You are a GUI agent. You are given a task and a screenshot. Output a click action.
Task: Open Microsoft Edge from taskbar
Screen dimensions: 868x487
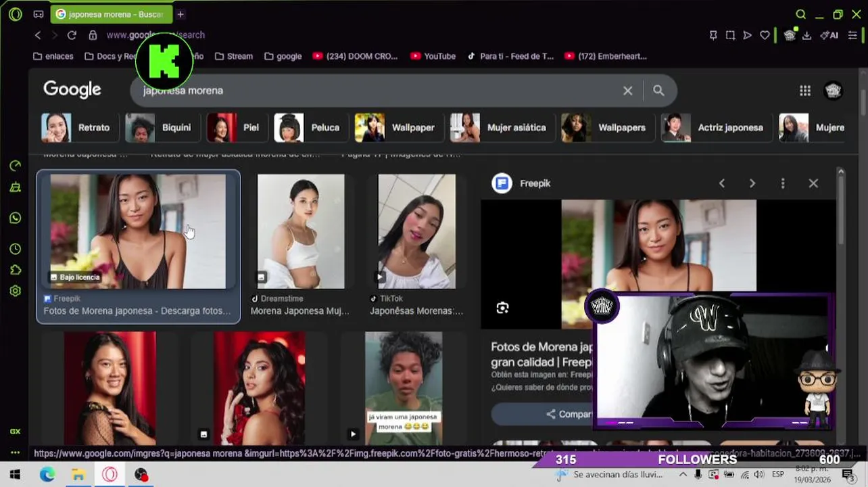[47, 475]
